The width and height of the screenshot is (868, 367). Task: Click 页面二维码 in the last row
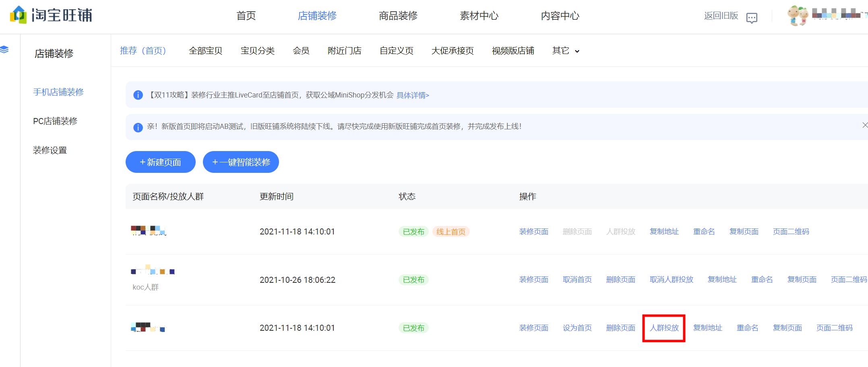(x=835, y=328)
